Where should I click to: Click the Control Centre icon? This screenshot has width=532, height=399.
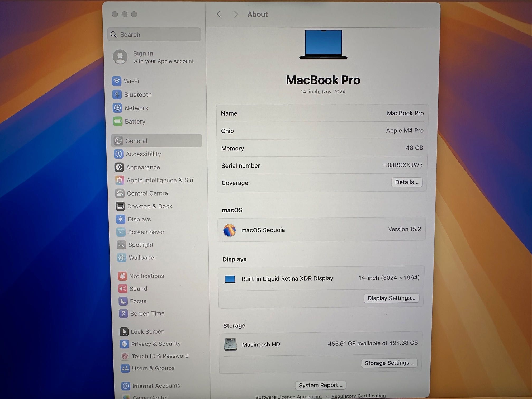click(x=120, y=193)
